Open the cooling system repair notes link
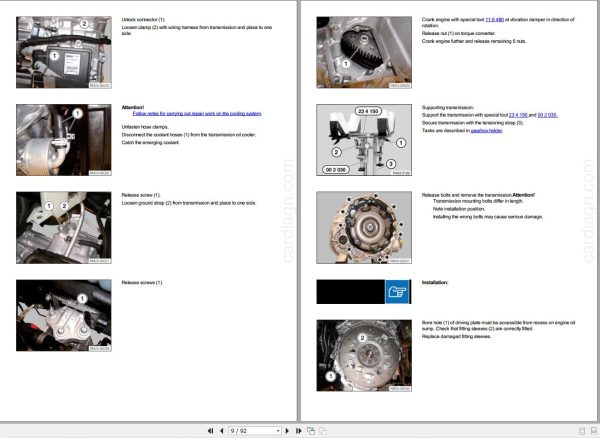The image size is (600, 438). coord(197,114)
